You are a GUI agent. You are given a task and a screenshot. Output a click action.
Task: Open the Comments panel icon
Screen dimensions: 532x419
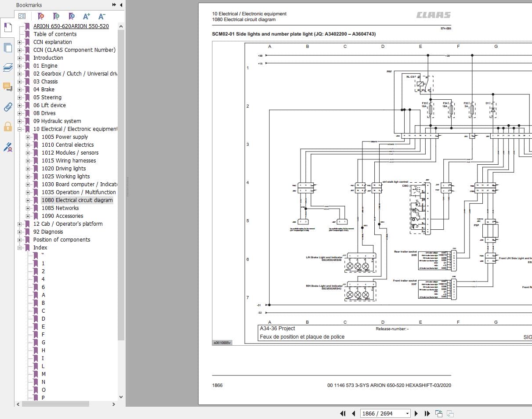coord(7,87)
